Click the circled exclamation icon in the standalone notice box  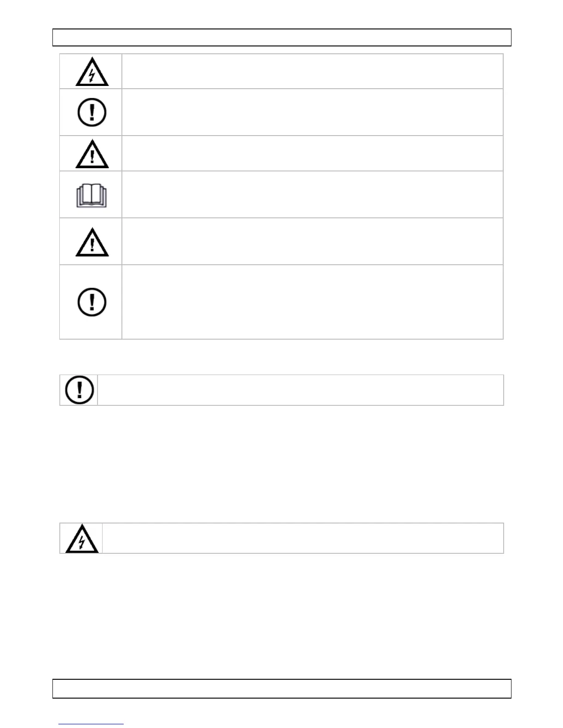coord(80,390)
